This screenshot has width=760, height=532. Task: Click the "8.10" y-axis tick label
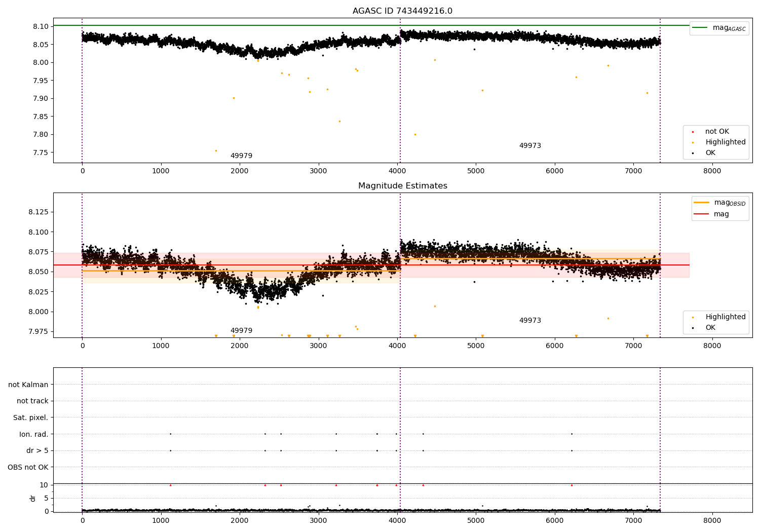click(x=41, y=26)
